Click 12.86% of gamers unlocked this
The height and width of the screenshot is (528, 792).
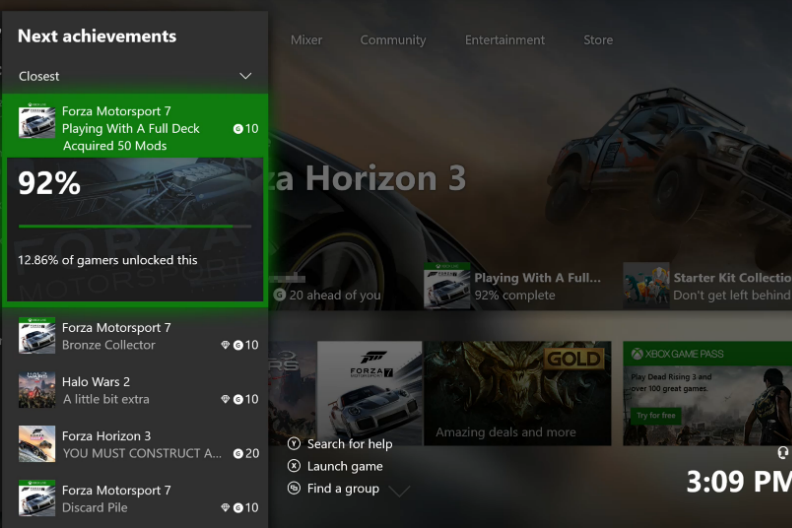108,260
